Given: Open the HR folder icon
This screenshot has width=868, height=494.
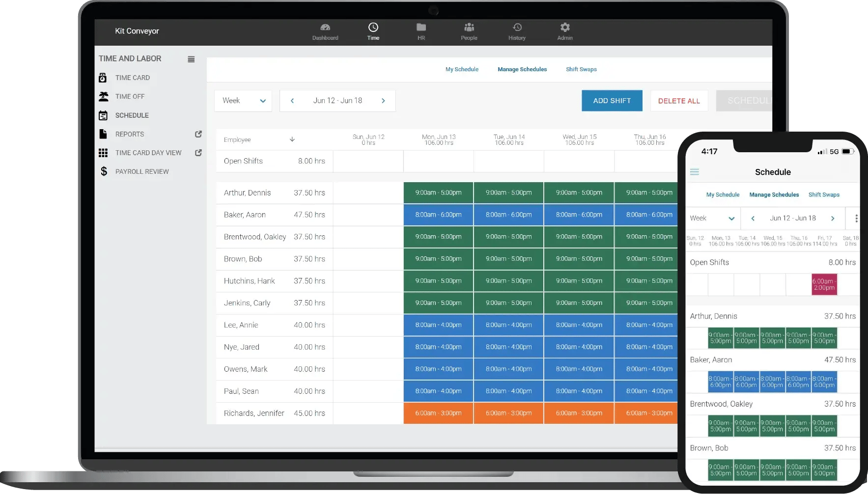Looking at the screenshot, I should 421,27.
